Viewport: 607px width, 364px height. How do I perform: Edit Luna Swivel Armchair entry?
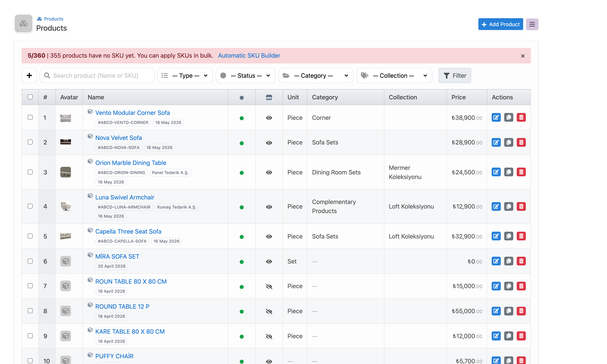[x=496, y=206]
